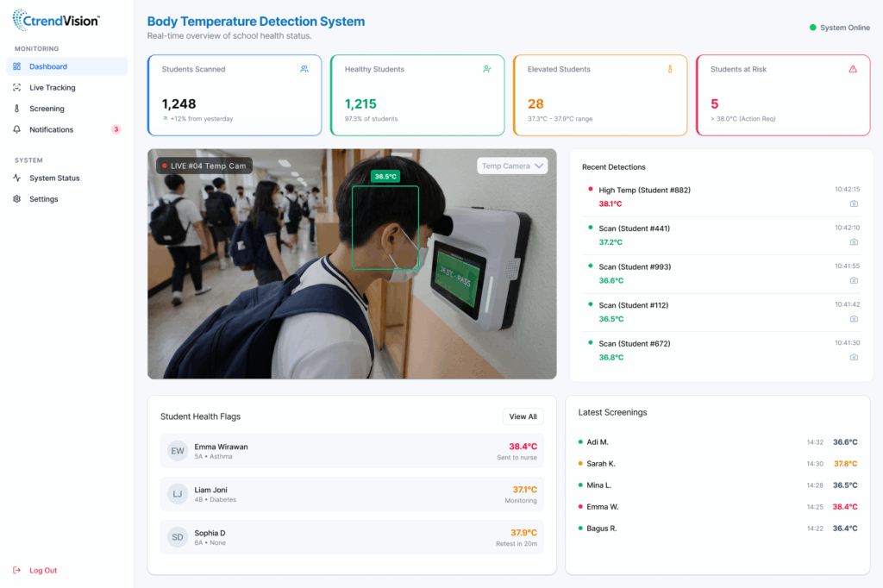
Task: Click the warning triangle on Students at Risk card
Action: (x=853, y=69)
